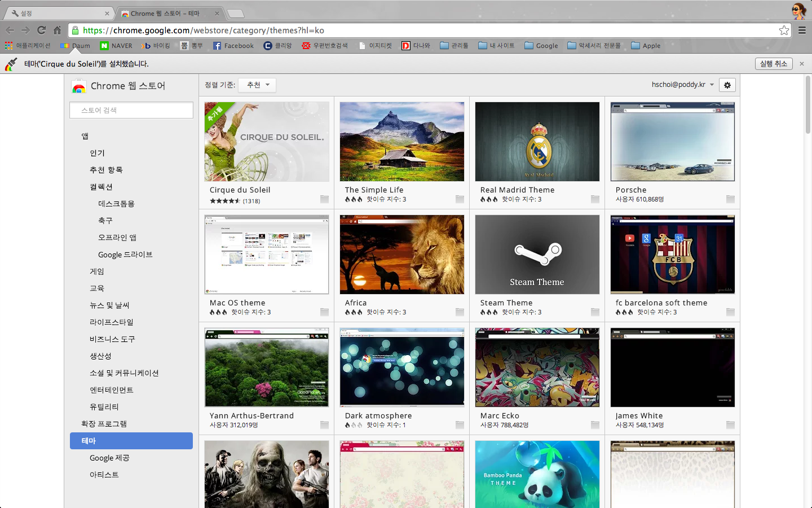812x508 pixels.
Task: Open the Chrome hamburger menu
Action: tap(802, 30)
